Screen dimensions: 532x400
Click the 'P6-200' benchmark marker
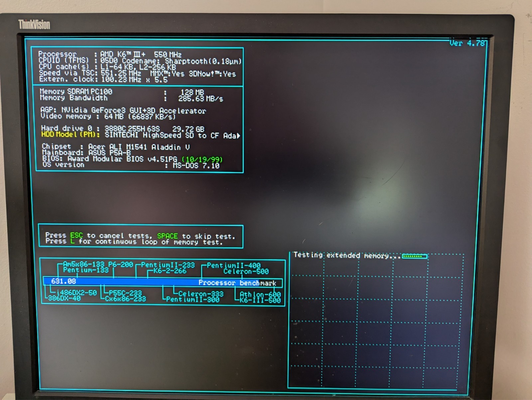[121, 264]
